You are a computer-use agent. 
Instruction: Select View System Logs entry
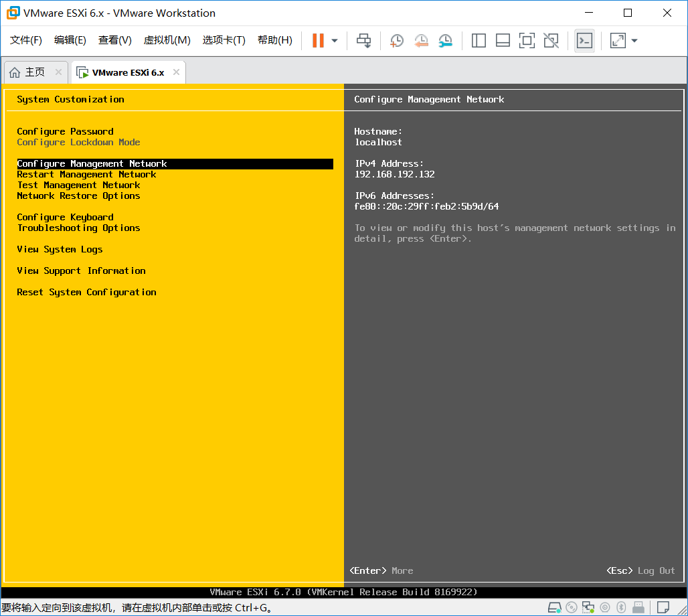60,249
